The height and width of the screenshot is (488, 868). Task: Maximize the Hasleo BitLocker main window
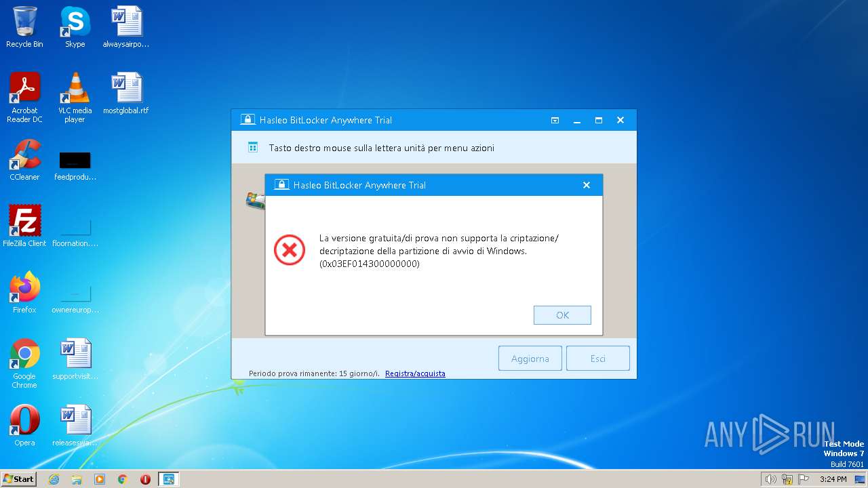pos(599,120)
